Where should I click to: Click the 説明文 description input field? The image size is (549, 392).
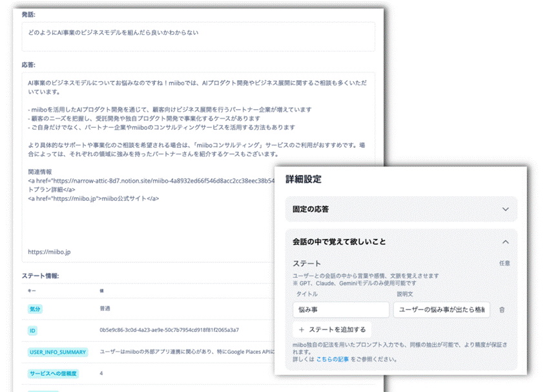[x=441, y=310]
